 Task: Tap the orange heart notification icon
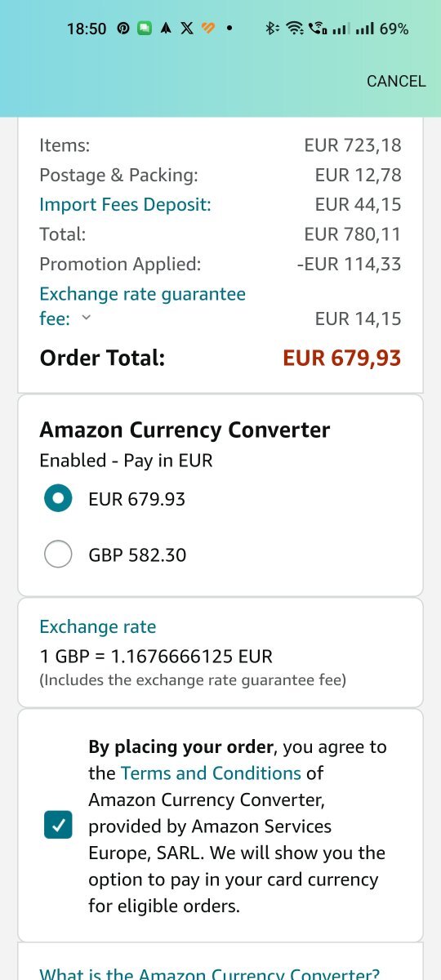click(x=208, y=29)
